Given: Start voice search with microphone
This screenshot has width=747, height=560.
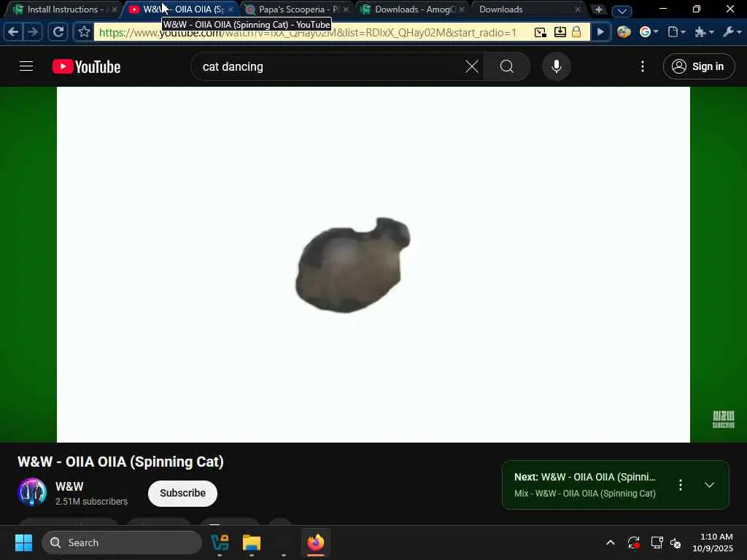Looking at the screenshot, I should [x=557, y=66].
